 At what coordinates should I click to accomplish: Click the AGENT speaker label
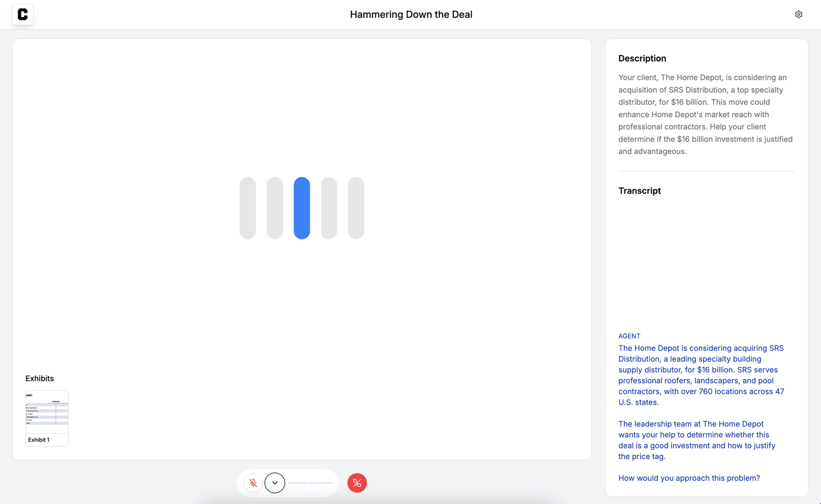629,336
